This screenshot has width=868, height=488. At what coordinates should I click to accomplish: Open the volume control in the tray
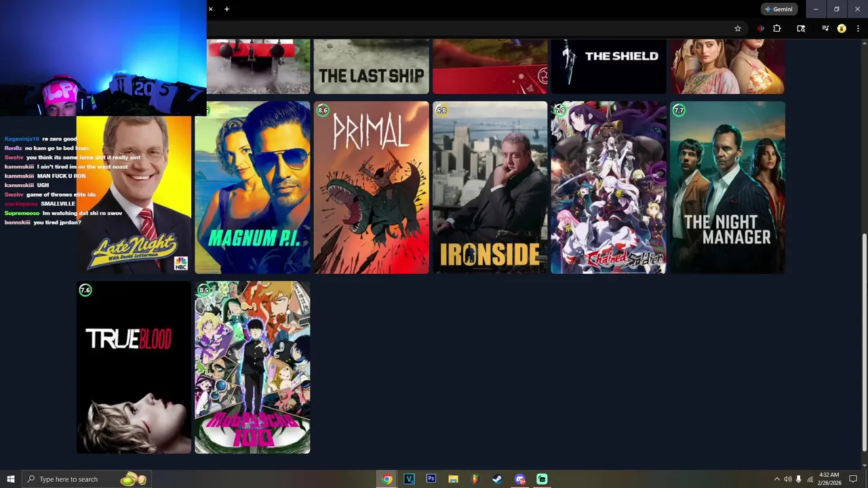[788, 479]
